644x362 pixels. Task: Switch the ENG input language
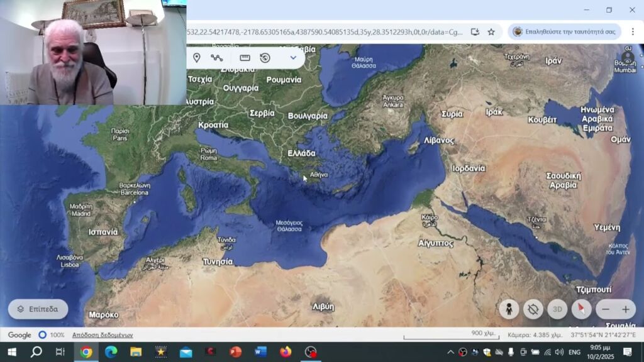tap(575, 352)
